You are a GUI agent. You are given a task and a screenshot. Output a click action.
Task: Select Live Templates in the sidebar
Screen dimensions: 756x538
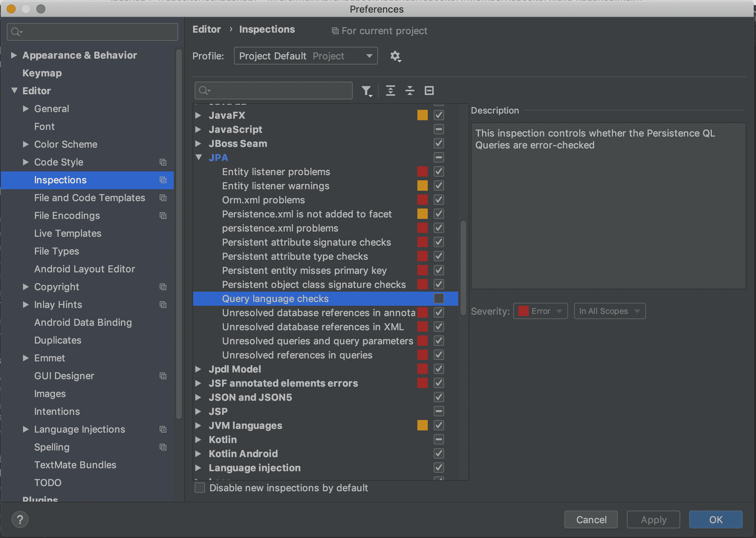[x=68, y=233]
